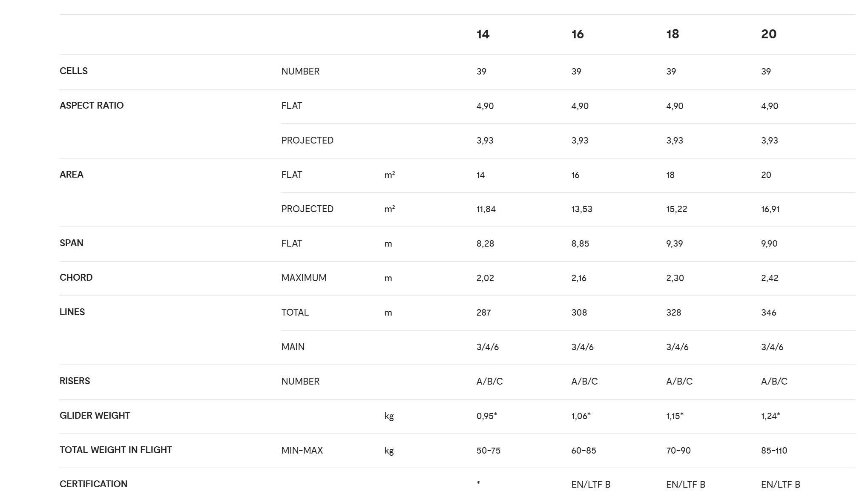Click the RISERS row label
The width and height of the screenshot is (868, 500).
(75, 381)
